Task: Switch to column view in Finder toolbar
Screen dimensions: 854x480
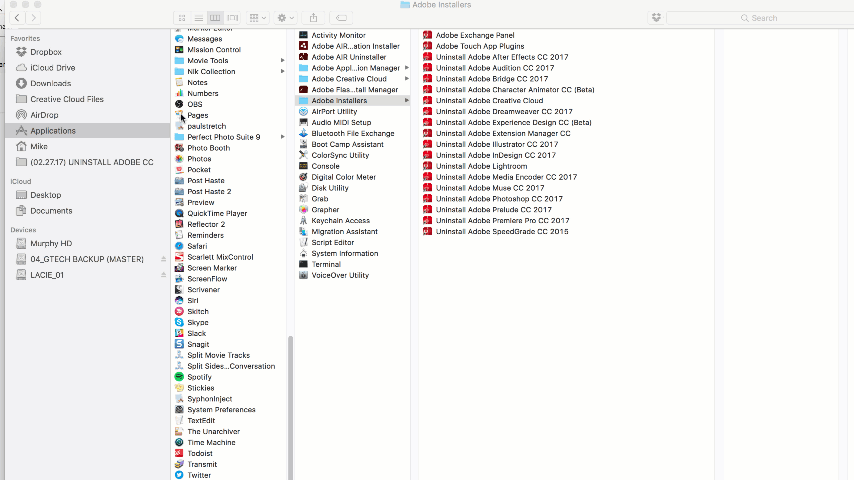Action: coord(215,18)
